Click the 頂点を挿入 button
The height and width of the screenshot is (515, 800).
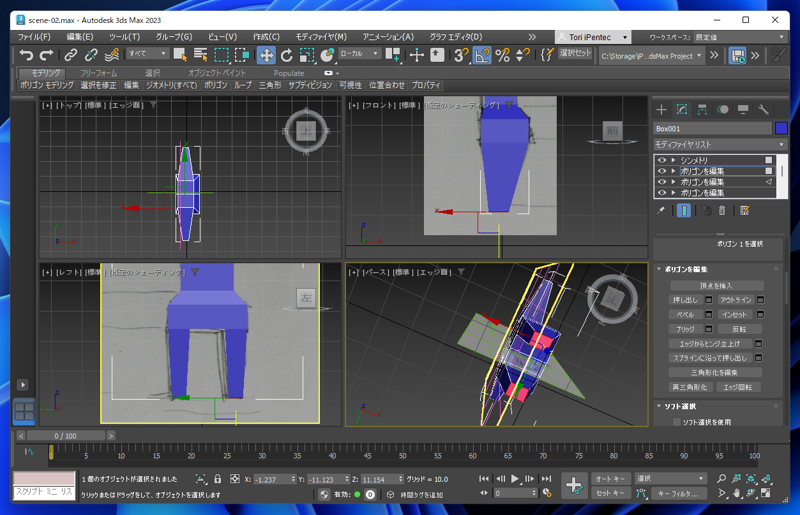pos(716,286)
